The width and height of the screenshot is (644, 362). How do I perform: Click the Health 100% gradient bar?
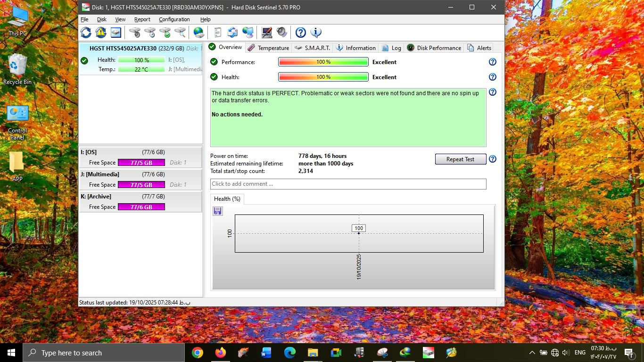(323, 77)
